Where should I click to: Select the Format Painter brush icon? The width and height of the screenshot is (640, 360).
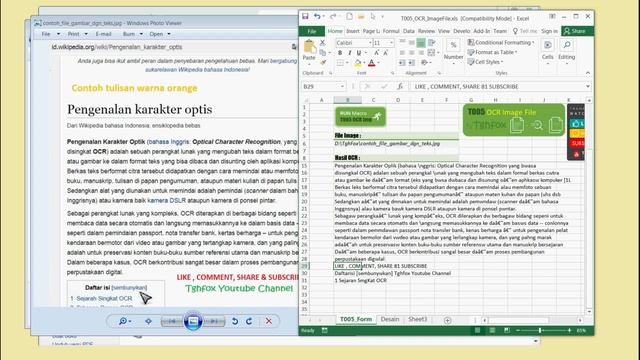pos(322,62)
